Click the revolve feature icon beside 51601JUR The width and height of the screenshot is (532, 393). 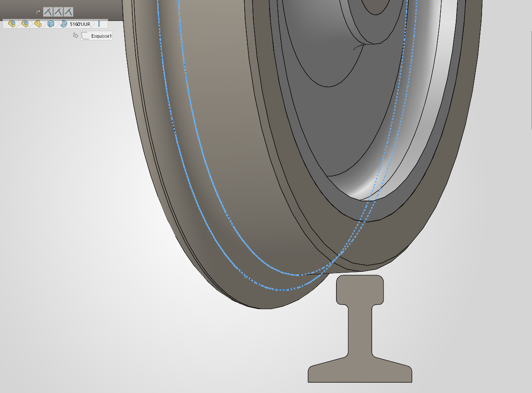pyautogui.click(x=64, y=24)
